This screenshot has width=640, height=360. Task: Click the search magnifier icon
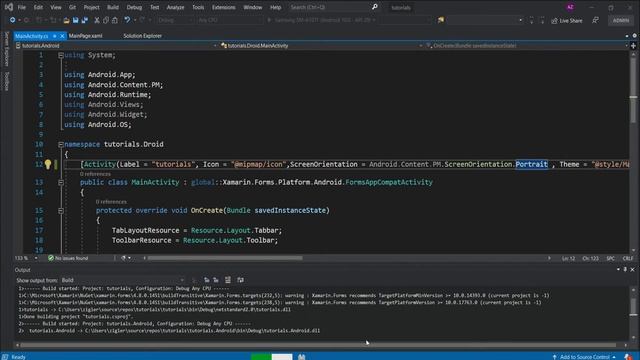(x=375, y=7)
